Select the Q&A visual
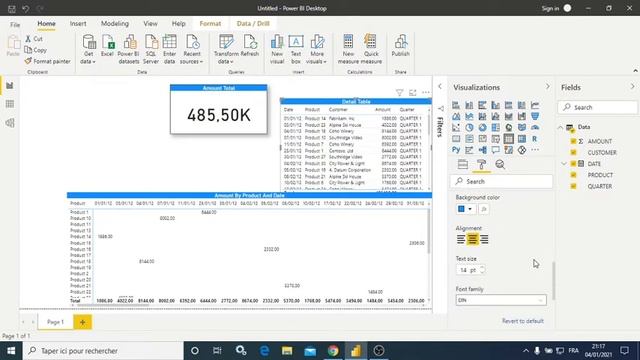The image size is (640, 360). coord(496,150)
